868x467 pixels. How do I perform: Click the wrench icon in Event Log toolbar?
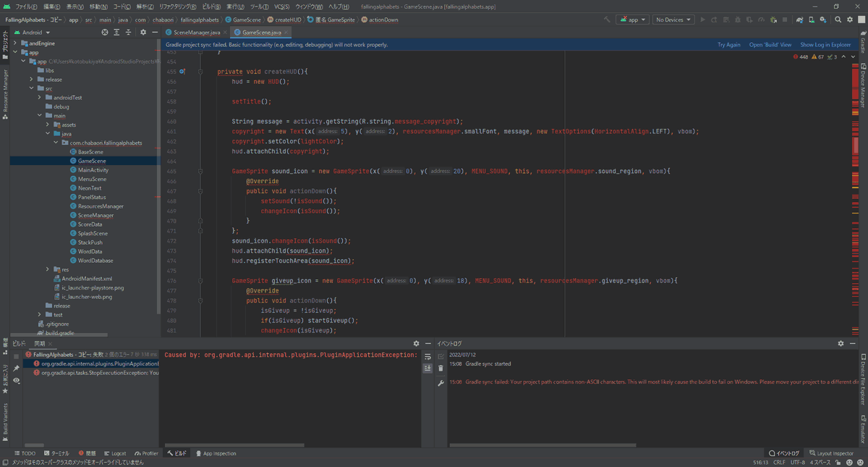tap(441, 382)
